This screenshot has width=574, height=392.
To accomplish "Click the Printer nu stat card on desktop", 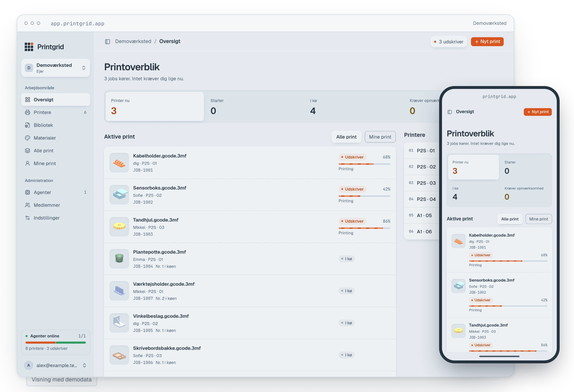I will click(155, 106).
